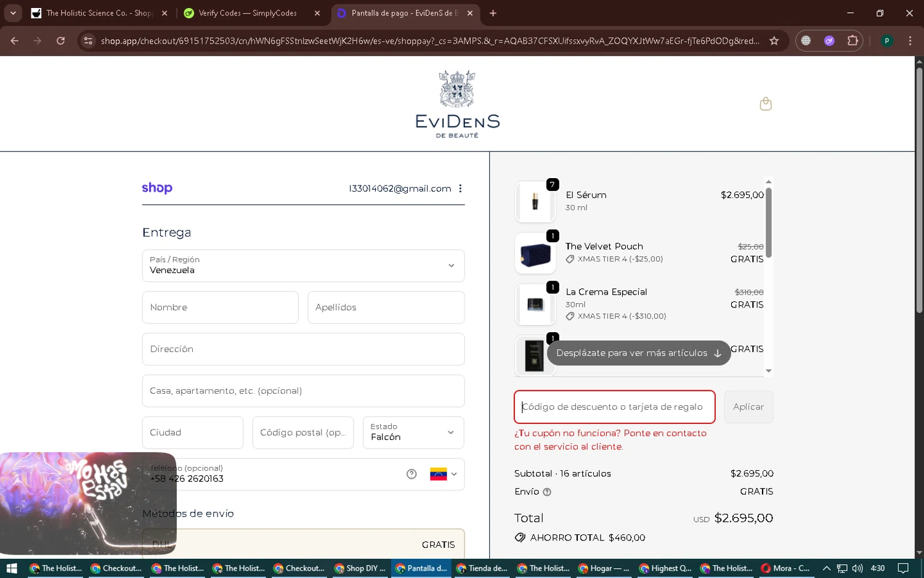Image resolution: width=924 pixels, height=578 pixels.
Task: Close the Holistic Science Co. tab
Action: point(164,13)
